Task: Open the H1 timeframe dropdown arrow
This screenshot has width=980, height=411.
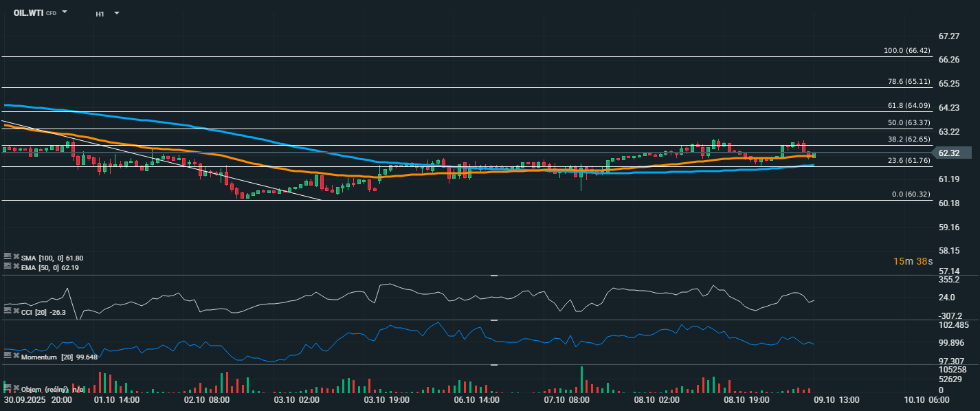Action: point(116,13)
